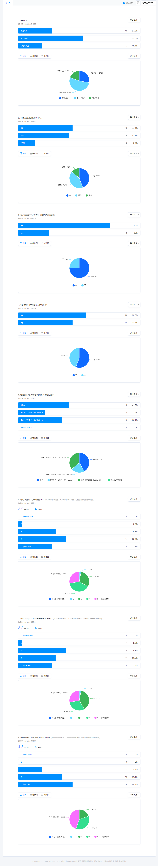Switch question 3 chart to 柱状图

point(34,243)
